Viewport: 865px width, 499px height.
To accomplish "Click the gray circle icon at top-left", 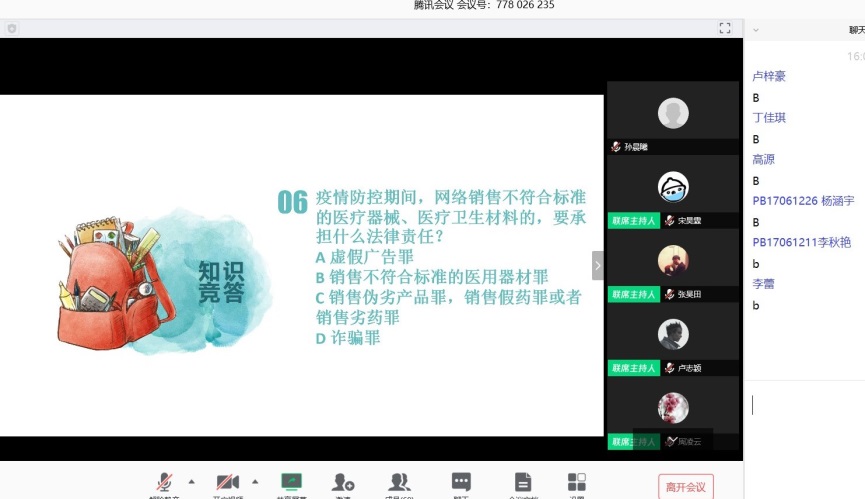I will tap(12, 29).
